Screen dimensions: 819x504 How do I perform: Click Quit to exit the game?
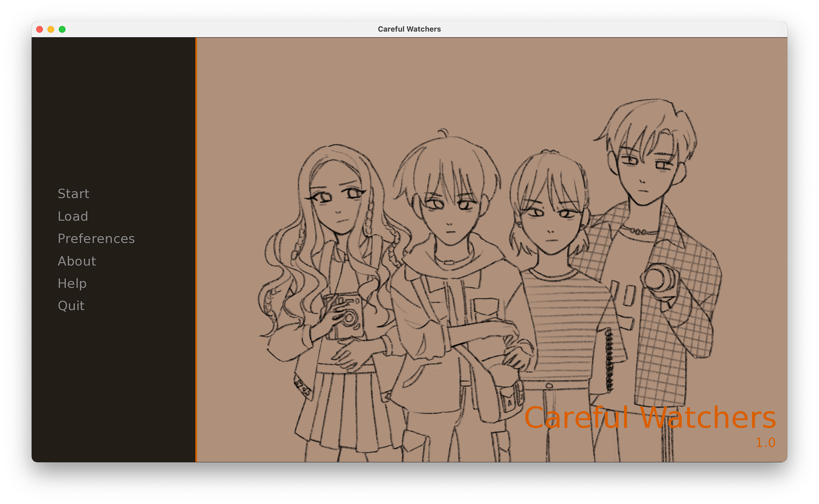[x=71, y=306]
